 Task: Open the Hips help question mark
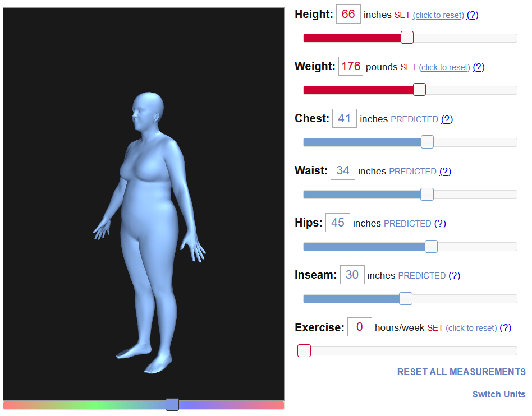(x=440, y=224)
